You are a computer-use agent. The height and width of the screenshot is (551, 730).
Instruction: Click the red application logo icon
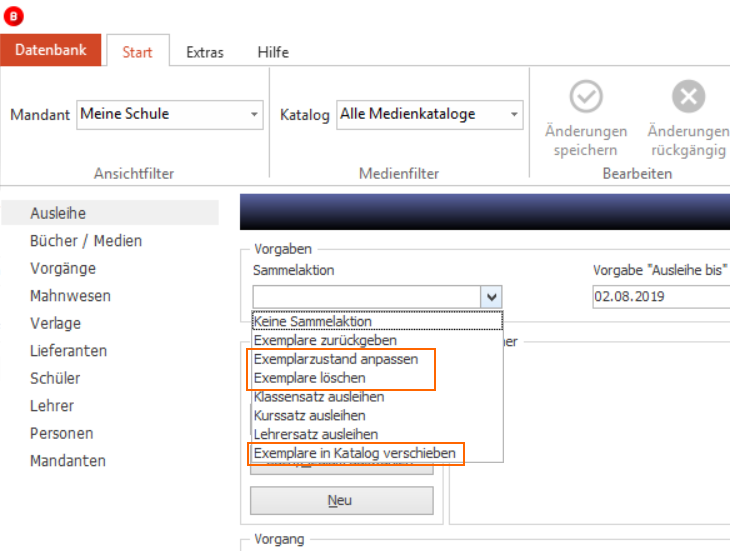pyautogui.click(x=14, y=16)
